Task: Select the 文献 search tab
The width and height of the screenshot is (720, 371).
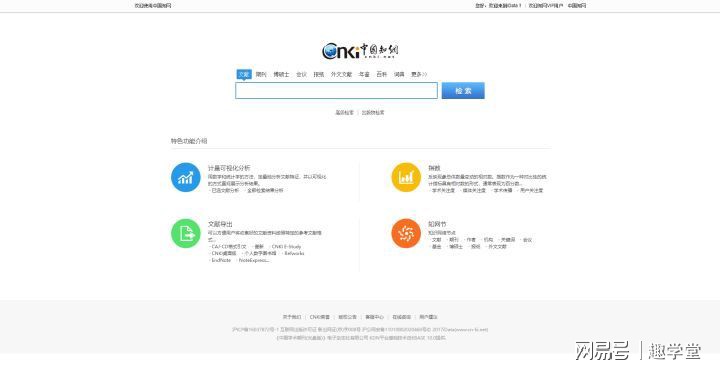Action: click(x=244, y=74)
